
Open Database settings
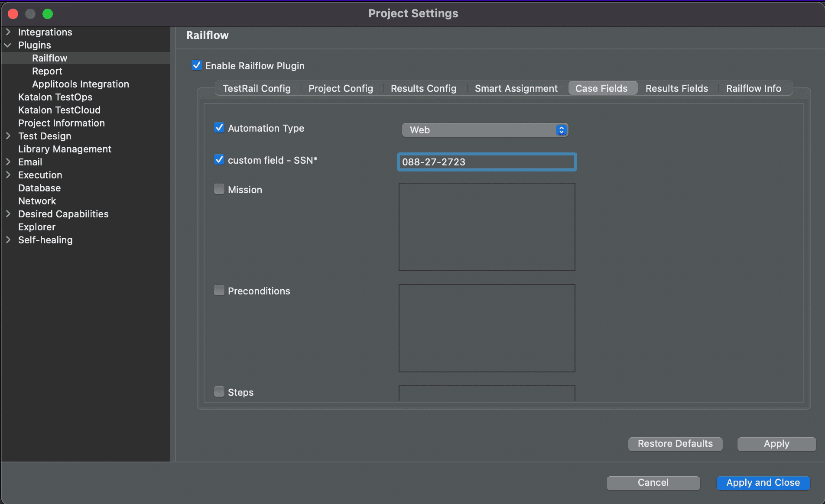coord(39,188)
